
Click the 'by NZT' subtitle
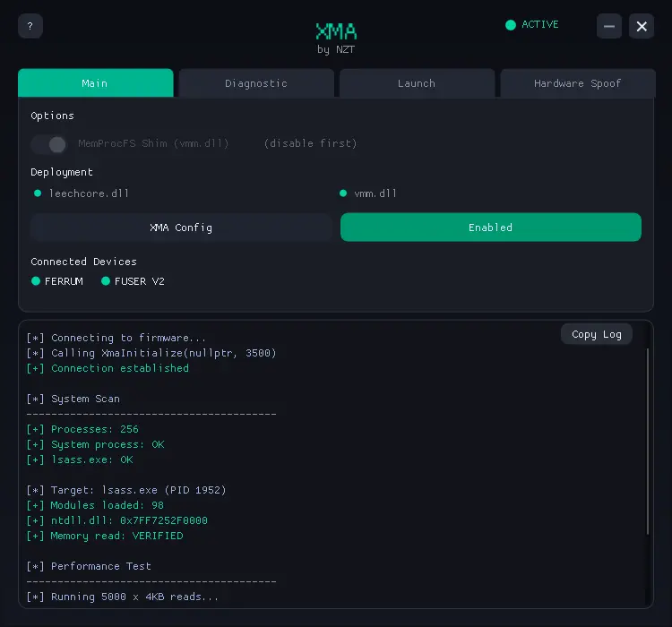[336, 50]
